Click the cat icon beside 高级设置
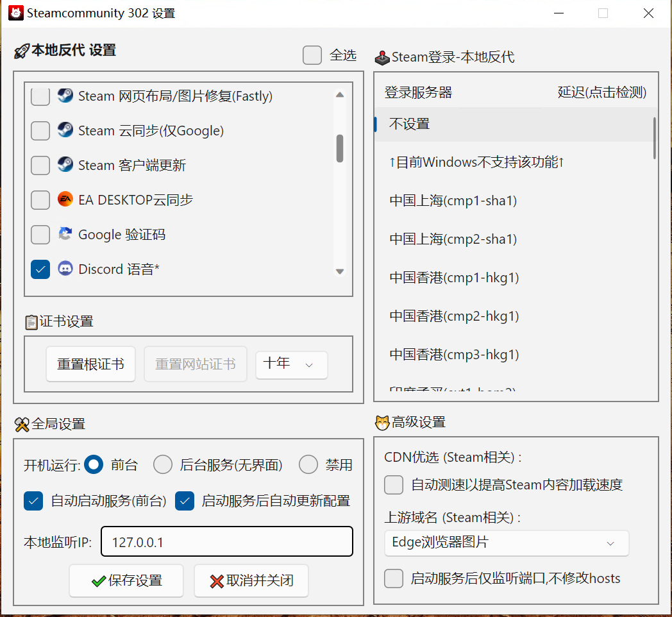The width and height of the screenshot is (672, 617). [382, 423]
